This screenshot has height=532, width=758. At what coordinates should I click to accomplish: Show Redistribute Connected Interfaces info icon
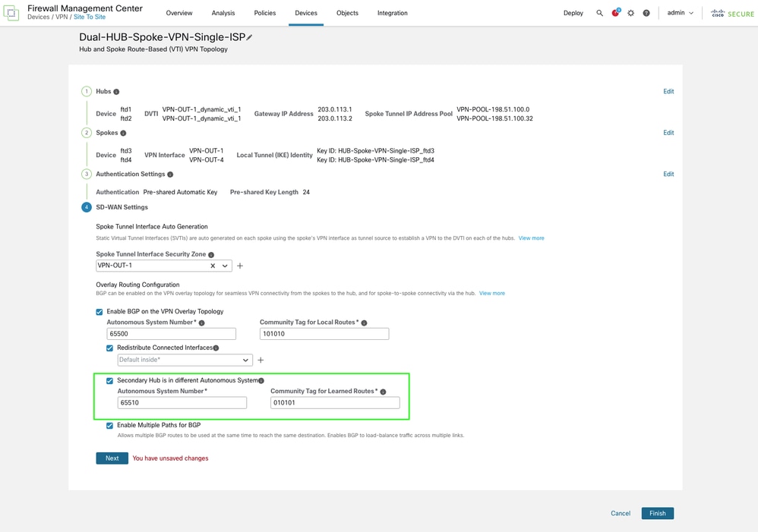click(x=216, y=348)
